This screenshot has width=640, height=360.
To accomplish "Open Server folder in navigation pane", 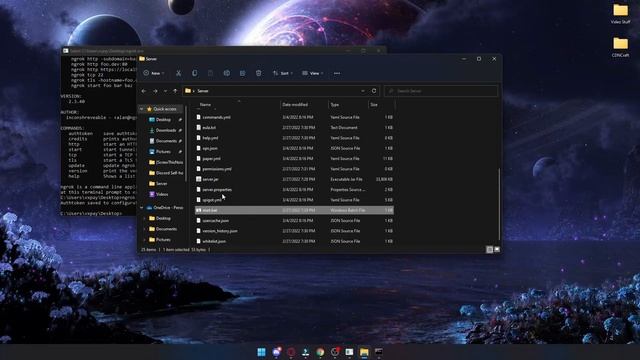I will point(162,184).
